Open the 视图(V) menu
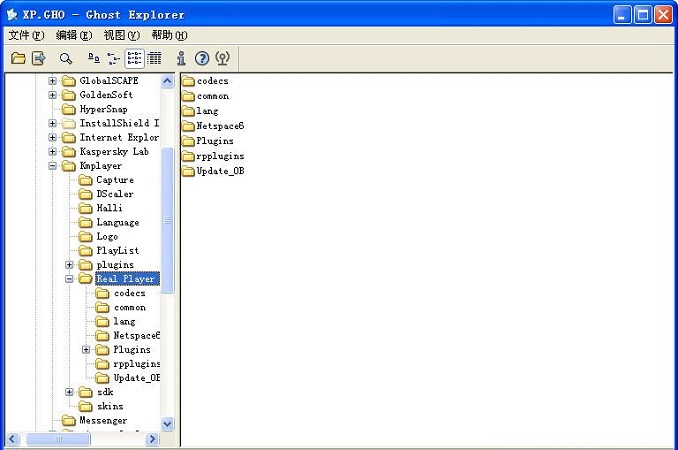 coord(121,35)
